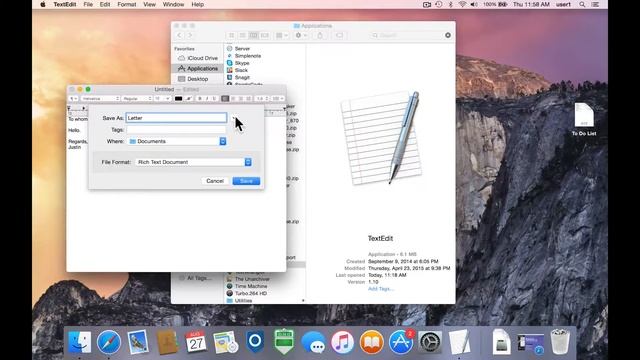
Task: Open the App Store with badge 2
Action: coord(401,342)
